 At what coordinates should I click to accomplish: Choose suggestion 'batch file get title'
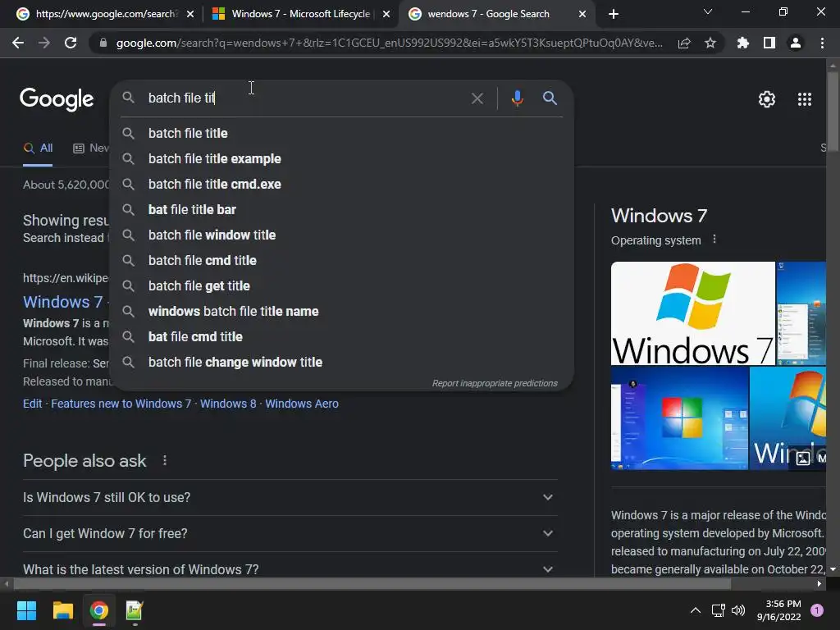pyautogui.click(x=342, y=285)
